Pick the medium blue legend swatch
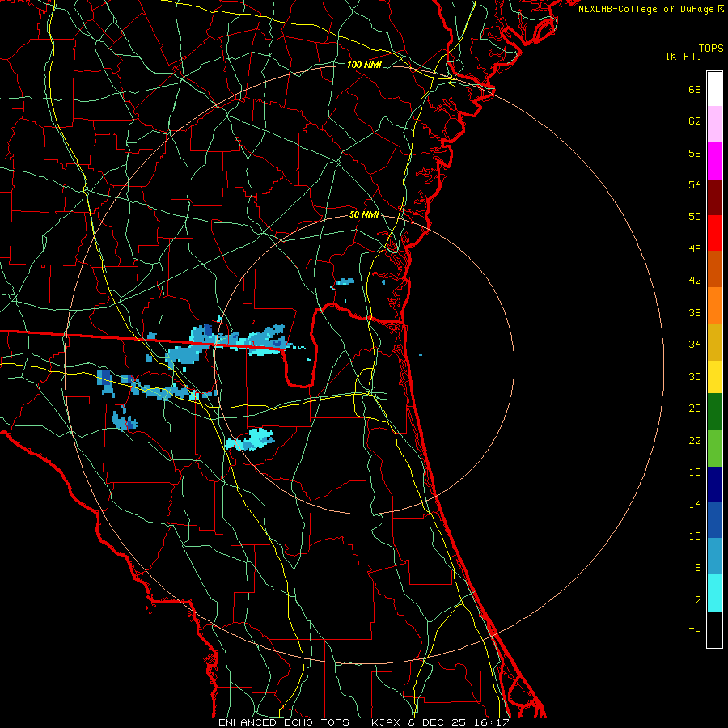728x728 pixels. point(714,520)
